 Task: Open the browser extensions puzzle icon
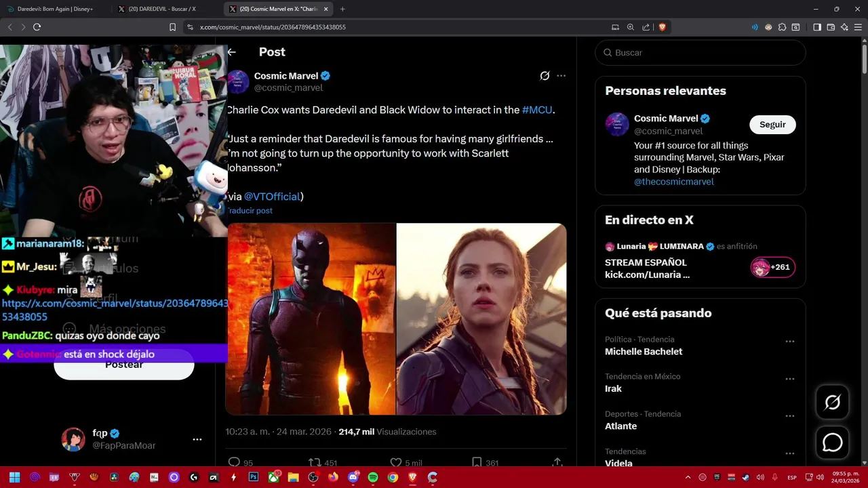782,27
